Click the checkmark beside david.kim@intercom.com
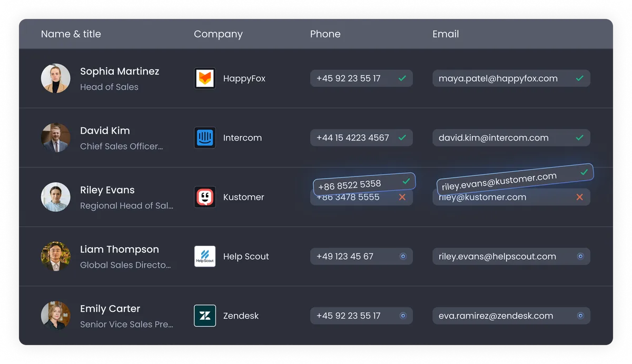 tap(579, 137)
